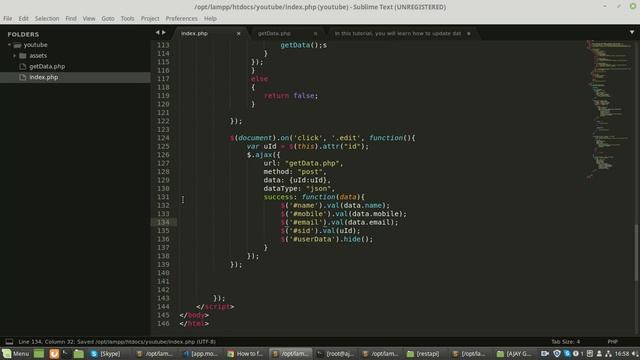Close the getData.php tab
The width and height of the screenshot is (640, 360).
(316, 33)
